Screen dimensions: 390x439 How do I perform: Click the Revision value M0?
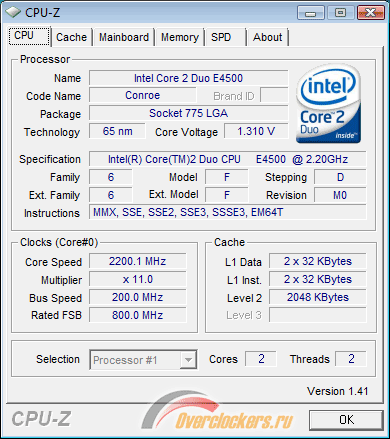[340, 195]
